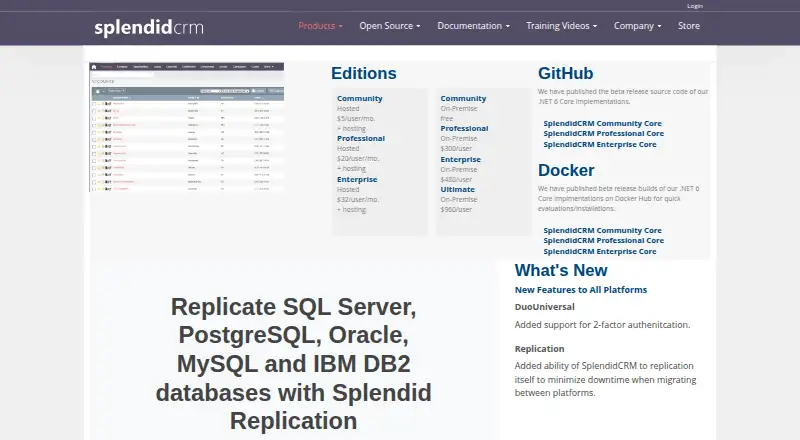Viewport: 800px width, 440px height.
Task: Expand the Training Videos menu
Action: [562, 26]
